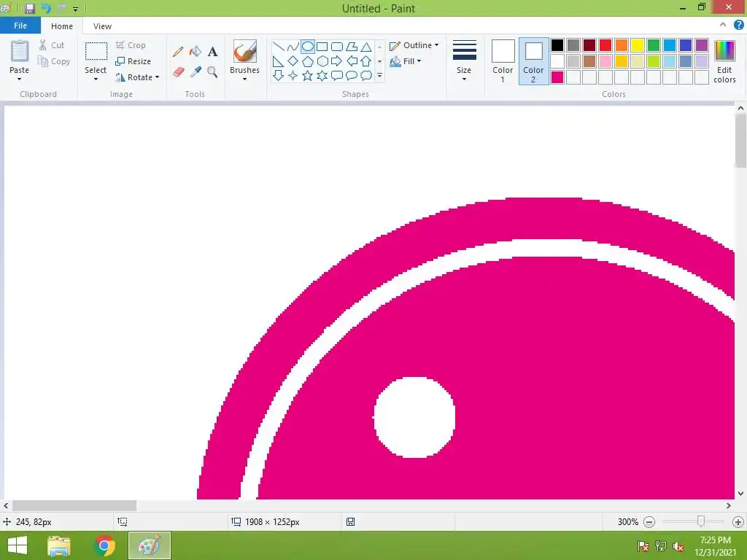747x560 pixels.
Task: Open File Explorer from the taskbar
Action: tap(59, 545)
